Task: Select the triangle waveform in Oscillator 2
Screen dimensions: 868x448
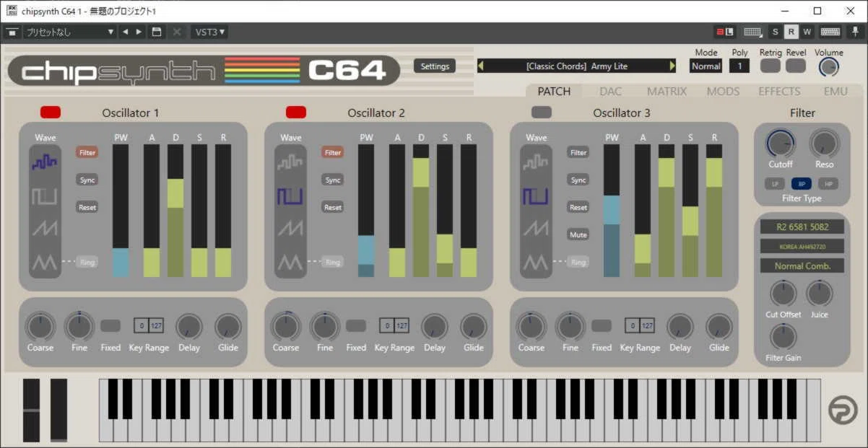Action: click(x=290, y=262)
